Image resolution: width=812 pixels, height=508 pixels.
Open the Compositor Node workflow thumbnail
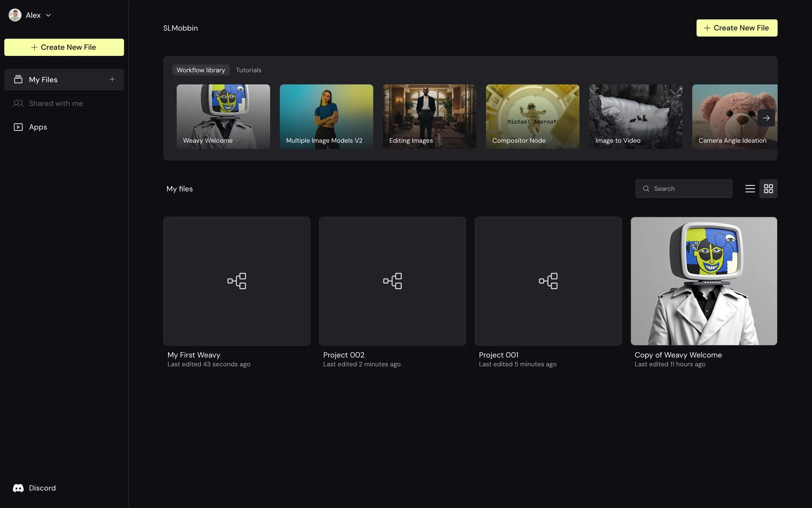tap(532, 116)
